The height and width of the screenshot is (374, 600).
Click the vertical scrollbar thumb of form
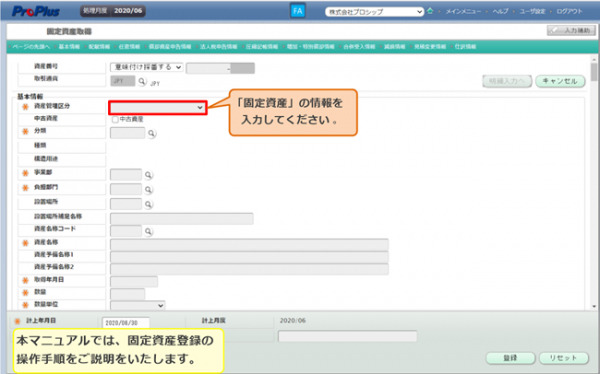click(x=594, y=72)
